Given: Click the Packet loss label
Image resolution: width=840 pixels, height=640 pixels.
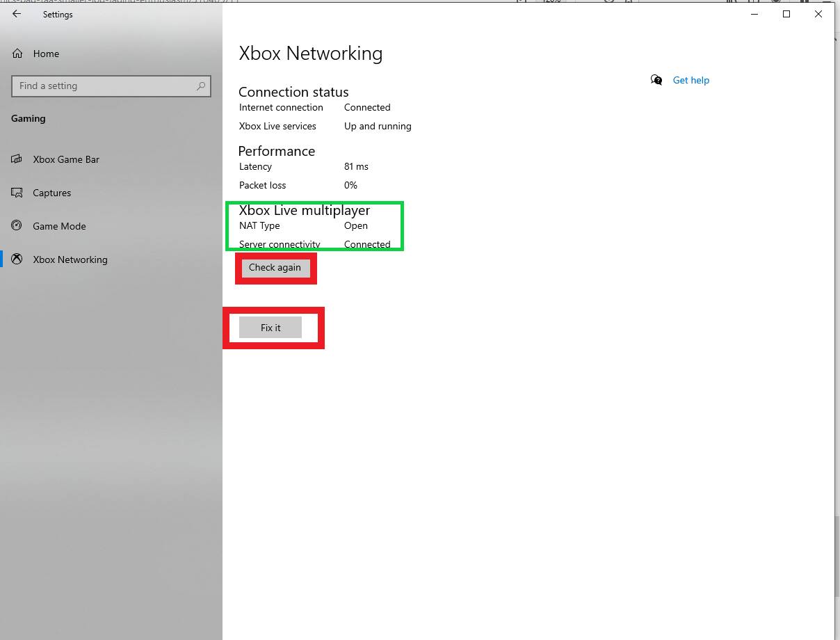Looking at the screenshot, I should (x=262, y=185).
